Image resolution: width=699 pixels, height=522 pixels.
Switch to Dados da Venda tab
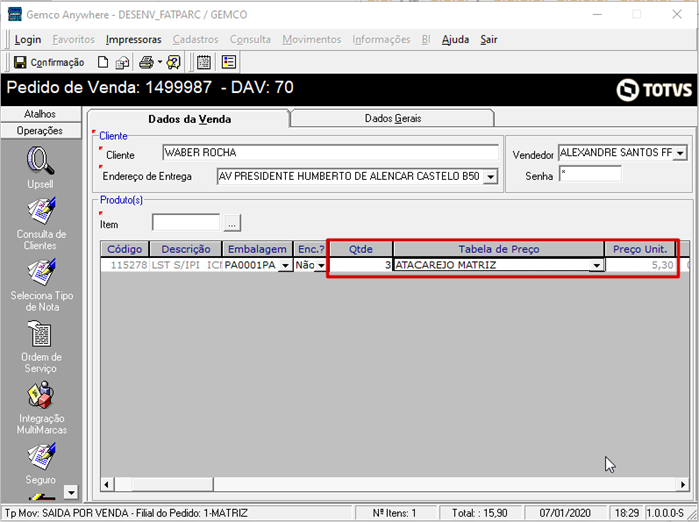coord(189,119)
